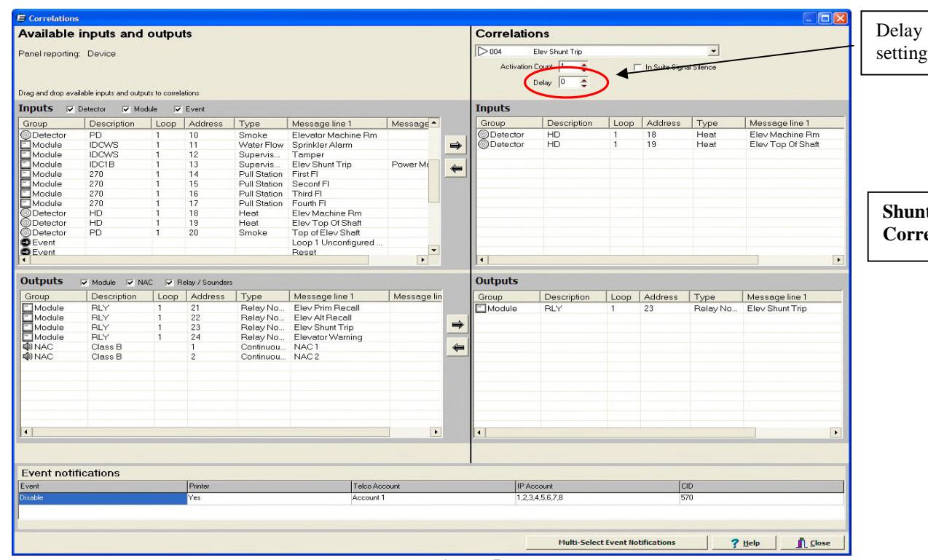The image size is (928, 560).
Task: Select 'Elev Shunt Trip' in available outputs list
Action: pyautogui.click(x=232, y=327)
